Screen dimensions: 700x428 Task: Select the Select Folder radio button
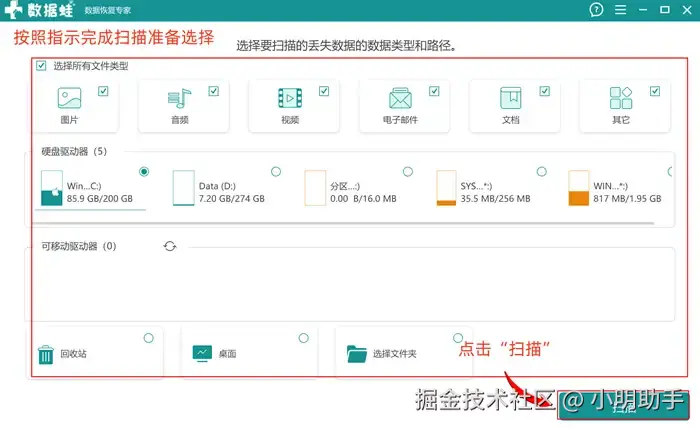coord(458,338)
